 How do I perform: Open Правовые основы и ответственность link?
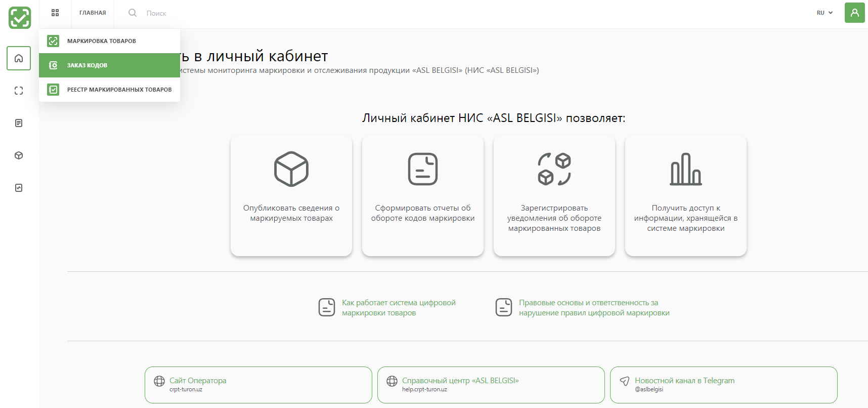[x=594, y=308]
